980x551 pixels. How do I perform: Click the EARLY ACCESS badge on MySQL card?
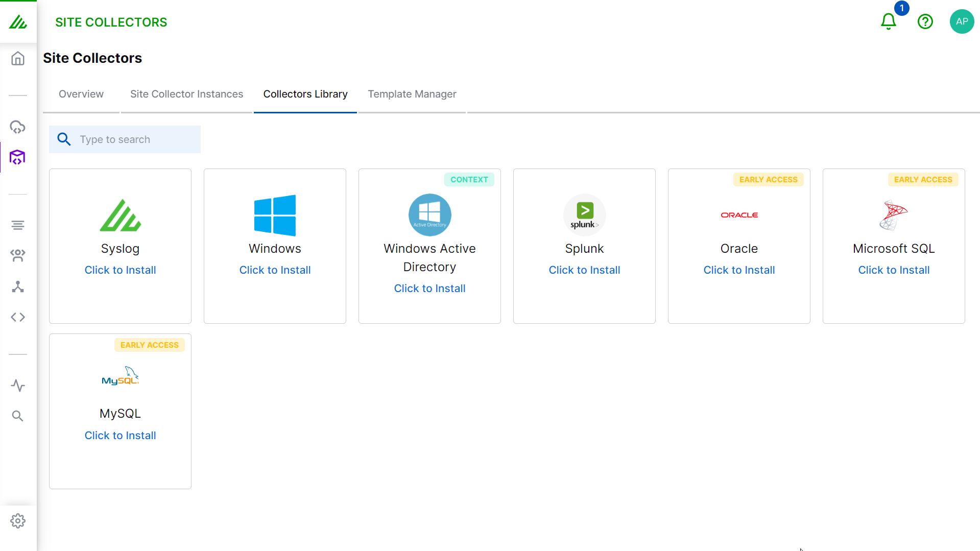coord(150,345)
